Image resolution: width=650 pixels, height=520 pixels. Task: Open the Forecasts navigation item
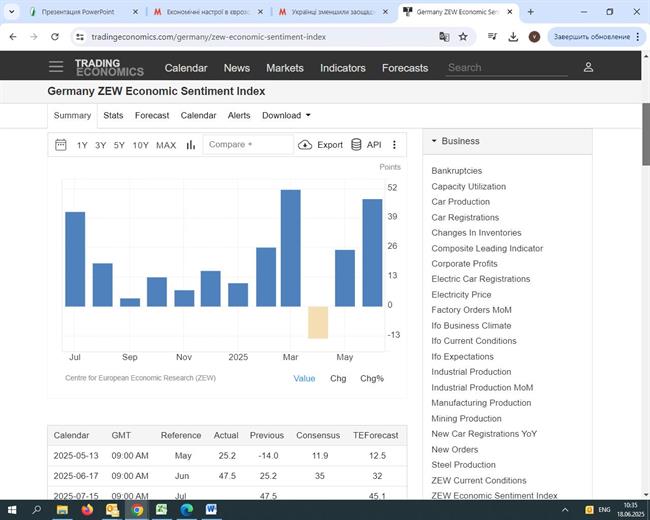(405, 68)
